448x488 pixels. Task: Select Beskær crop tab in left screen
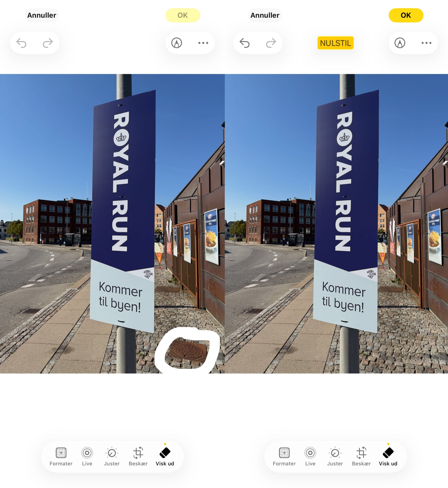coord(138,457)
